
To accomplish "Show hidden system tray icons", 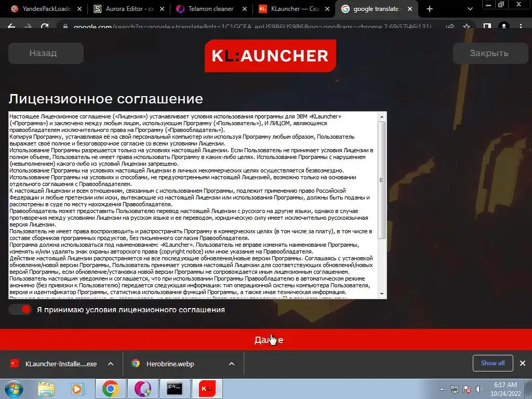I will (x=442, y=389).
